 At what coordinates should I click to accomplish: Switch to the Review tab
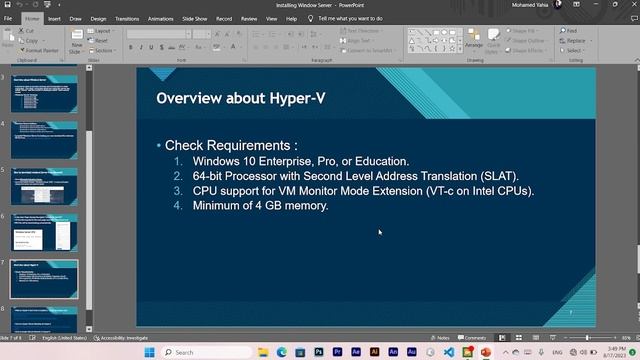tap(249, 19)
